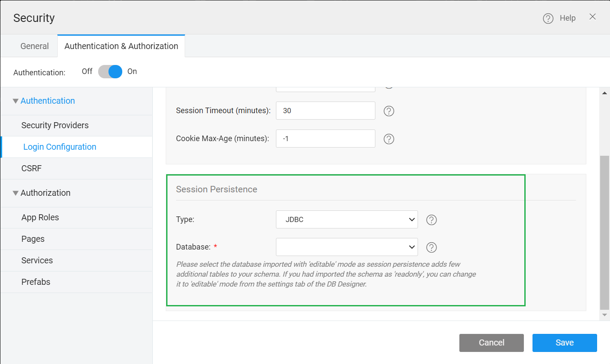Go to App Roles under Authorization
Image resolution: width=610 pixels, height=364 pixels.
40,217
